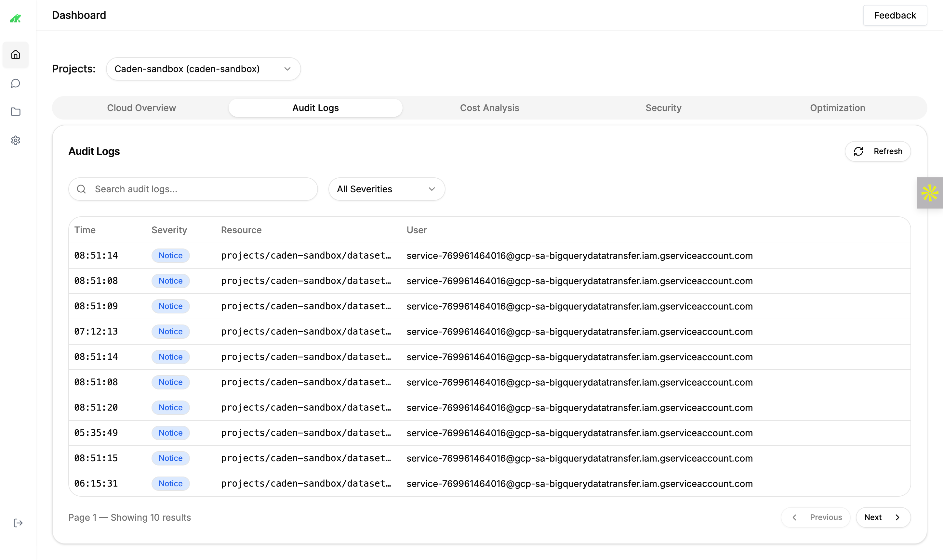Click the Notice badge on the 05:35:49 entry

click(x=170, y=433)
